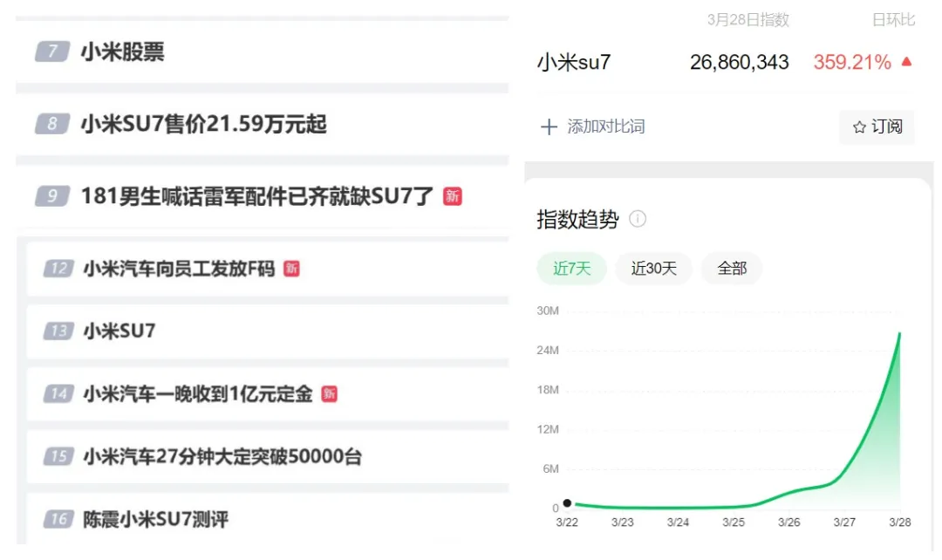Viewport: 942px width, 560px height.
Task: Click the keyword 小米su7
Action: point(574,63)
